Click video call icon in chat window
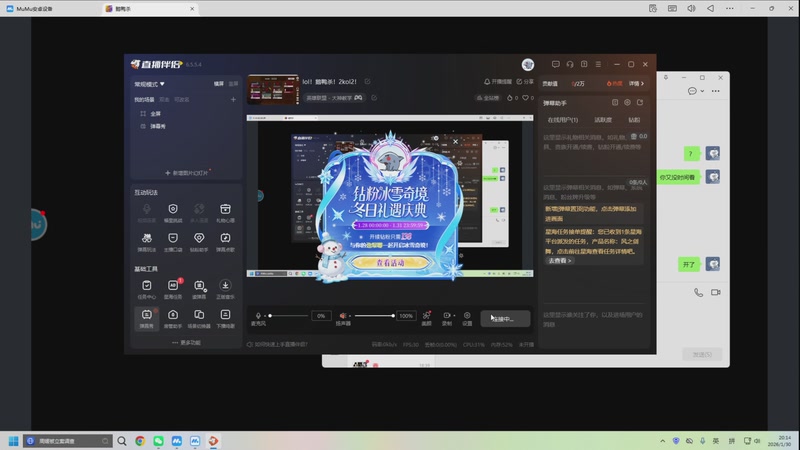Viewport: 800px width, 450px height. point(715,292)
